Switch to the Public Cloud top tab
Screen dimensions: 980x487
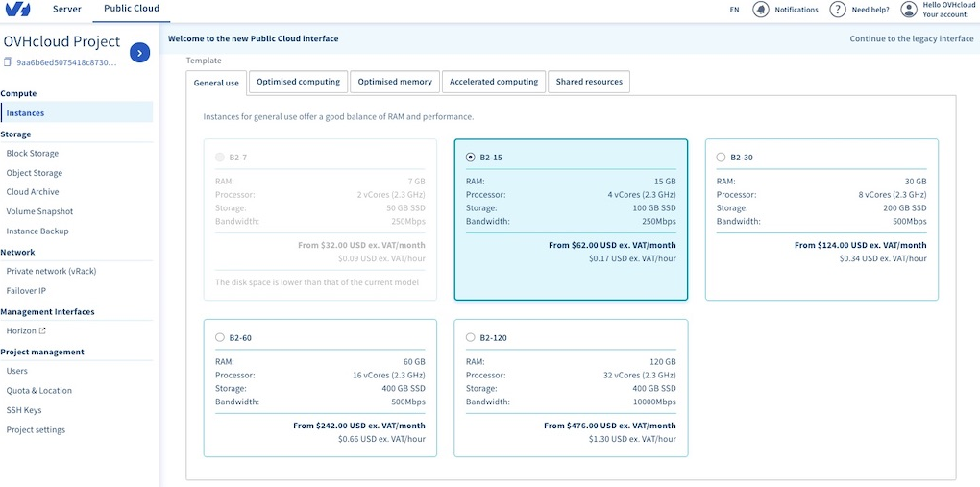click(132, 9)
